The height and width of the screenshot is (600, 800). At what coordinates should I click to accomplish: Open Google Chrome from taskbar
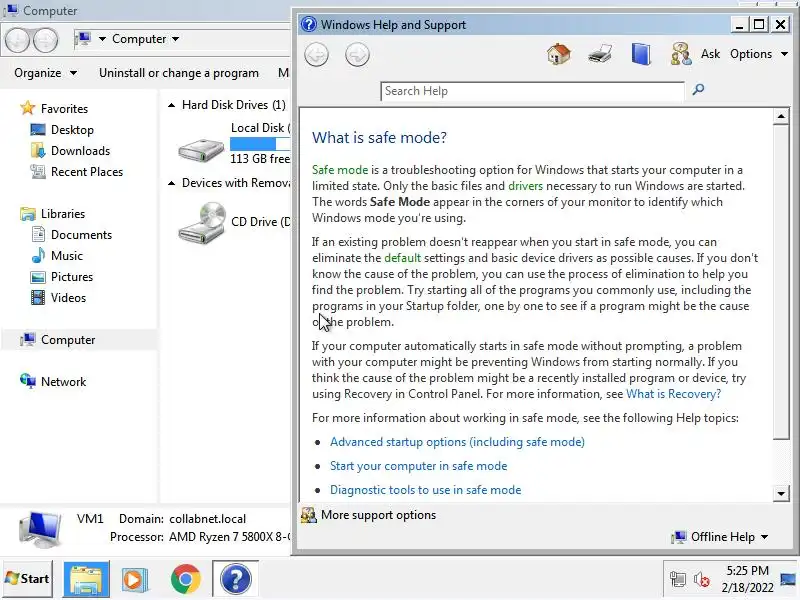point(186,579)
